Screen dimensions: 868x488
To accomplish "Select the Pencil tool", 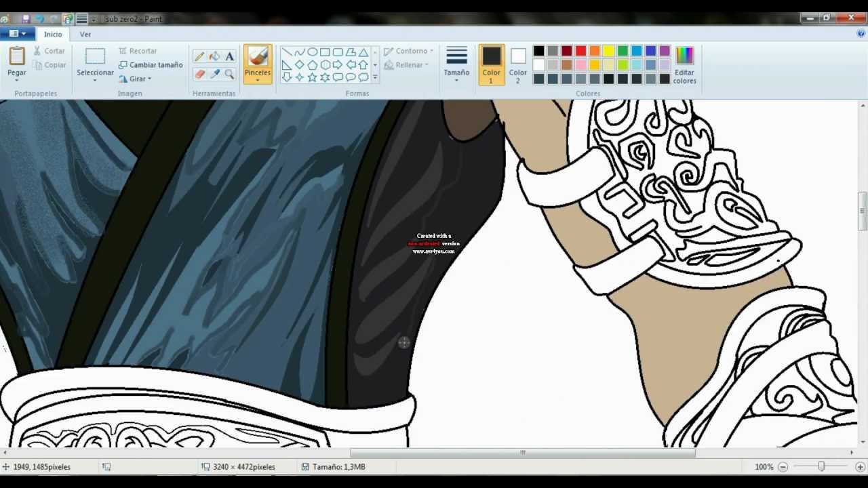I will [199, 57].
